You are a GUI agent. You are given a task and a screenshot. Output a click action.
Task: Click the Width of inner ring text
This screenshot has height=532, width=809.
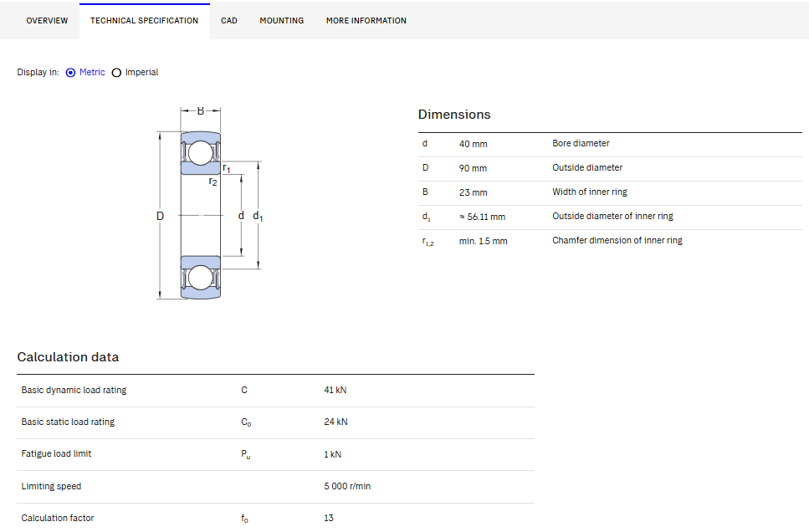pos(590,192)
